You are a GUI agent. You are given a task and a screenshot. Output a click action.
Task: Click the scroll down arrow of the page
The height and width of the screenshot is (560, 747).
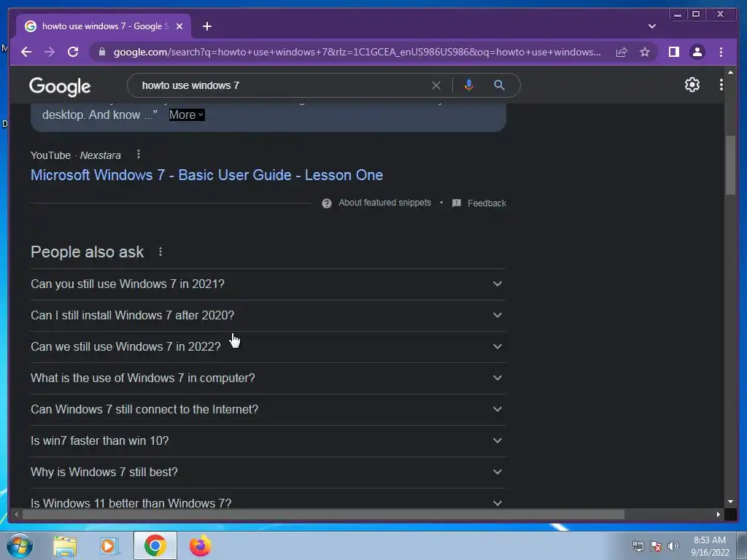click(x=730, y=502)
